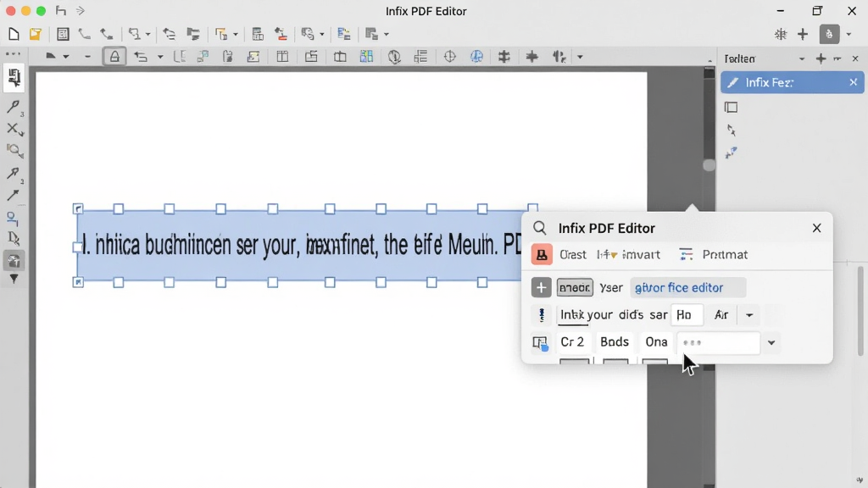
Task: Click the minus dash in second toolbar
Action: coord(87,57)
